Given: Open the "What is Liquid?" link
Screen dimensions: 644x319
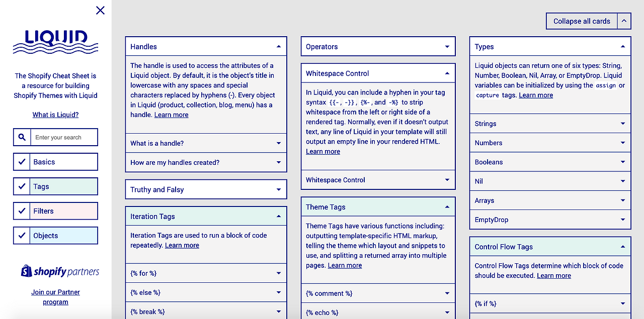Looking at the screenshot, I should [x=55, y=115].
